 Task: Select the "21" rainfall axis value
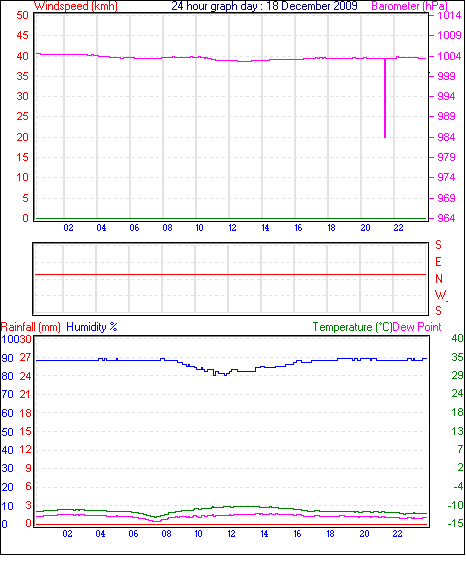(x=25, y=394)
